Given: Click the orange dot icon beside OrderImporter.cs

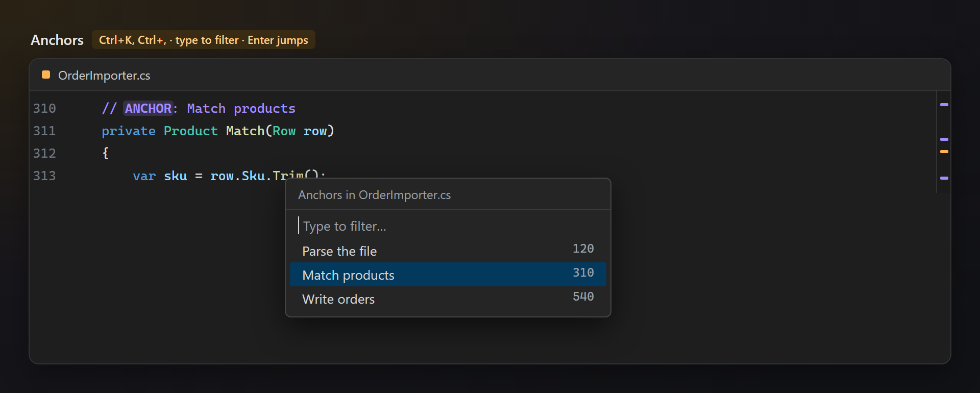Looking at the screenshot, I should click(46, 75).
